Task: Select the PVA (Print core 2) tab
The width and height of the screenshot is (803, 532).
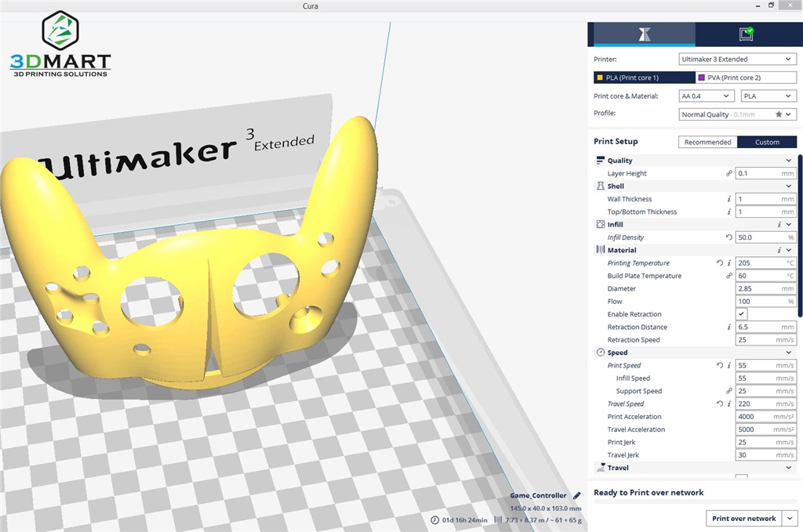Action: pyautogui.click(x=746, y=78)
